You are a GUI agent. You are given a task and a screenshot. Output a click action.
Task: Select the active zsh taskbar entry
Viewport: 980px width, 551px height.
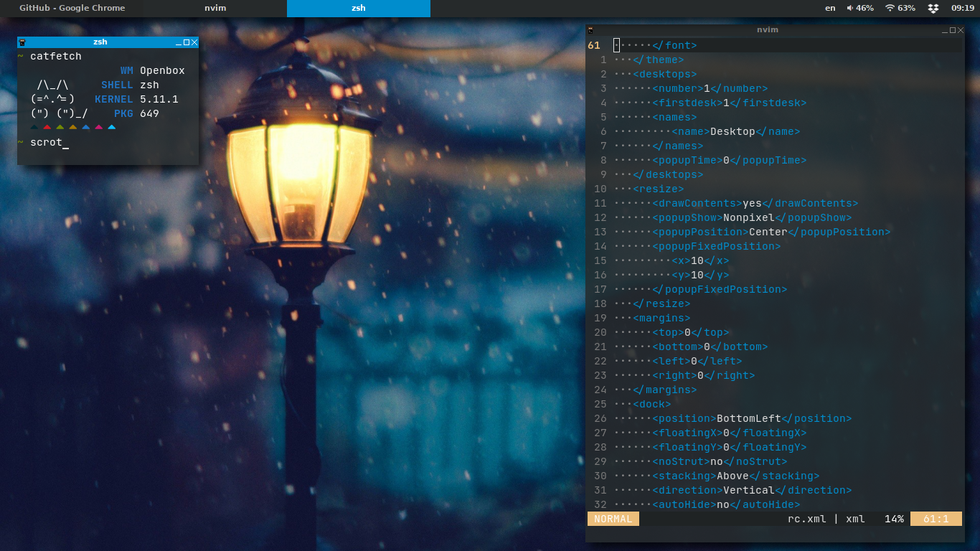coord(359,8)
